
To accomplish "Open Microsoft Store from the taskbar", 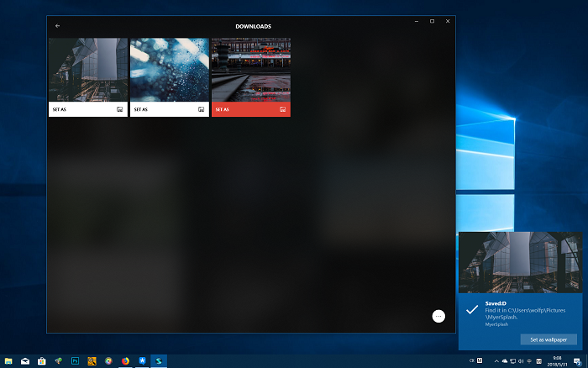I will [42, 361].
